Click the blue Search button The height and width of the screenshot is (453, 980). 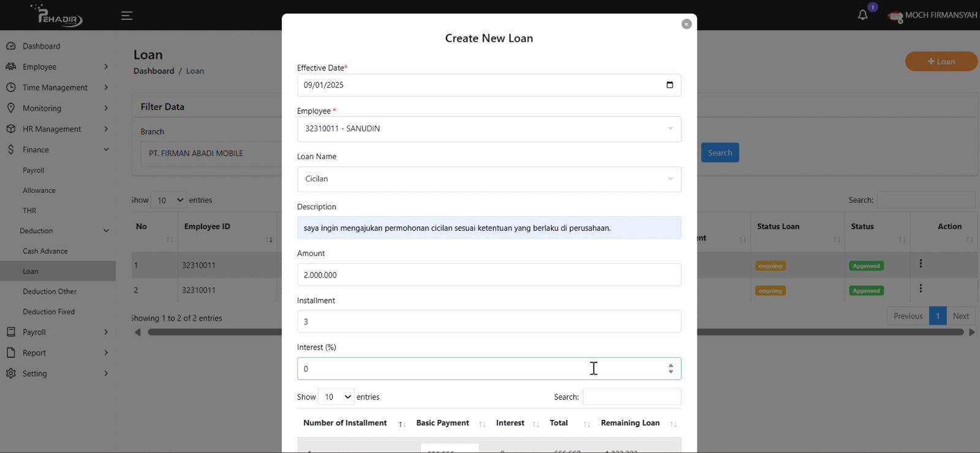[720, 153]
